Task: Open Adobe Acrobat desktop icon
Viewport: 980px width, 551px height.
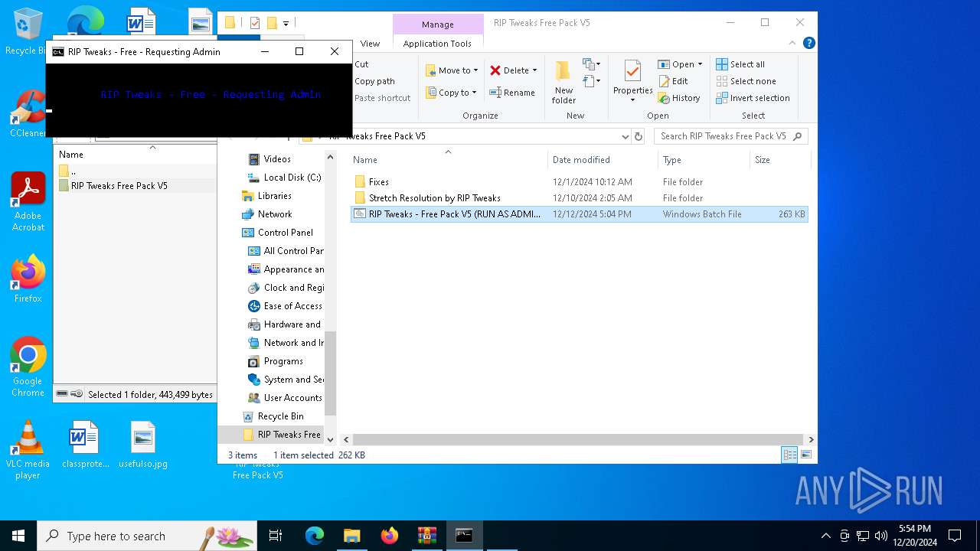Action: pos(28,201)
